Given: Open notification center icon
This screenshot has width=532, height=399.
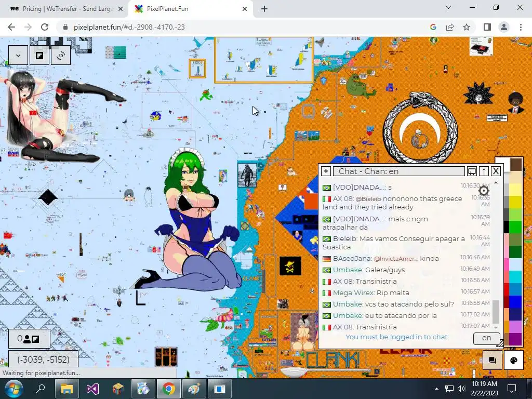Looking at the screenshot, I should tap(512, 389).
